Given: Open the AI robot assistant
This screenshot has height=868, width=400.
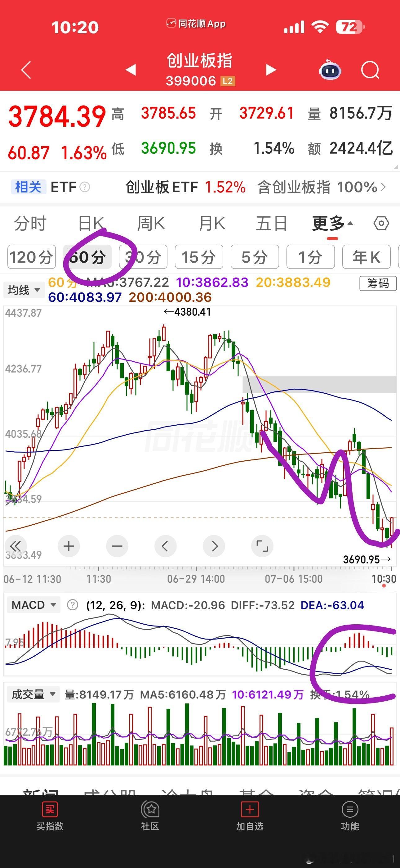Looking at the screenshot, I should click(x=330, y=70).
